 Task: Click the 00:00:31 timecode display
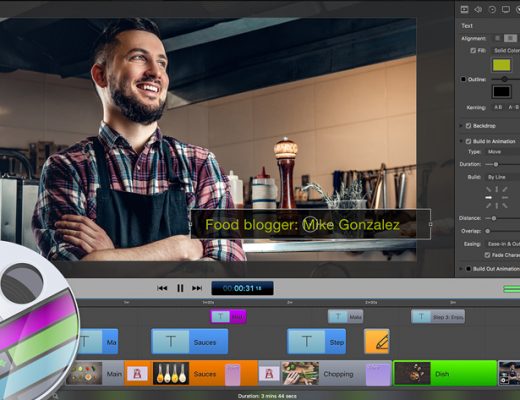click(242, 288)
